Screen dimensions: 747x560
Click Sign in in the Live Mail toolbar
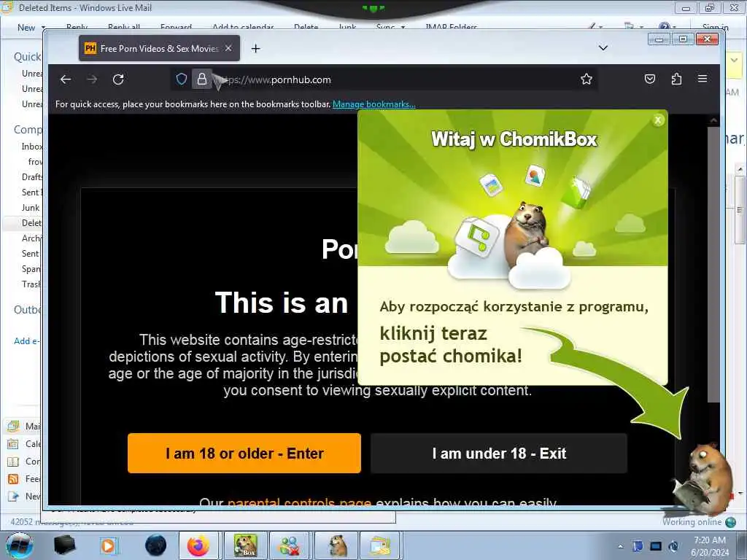(716, 28)
